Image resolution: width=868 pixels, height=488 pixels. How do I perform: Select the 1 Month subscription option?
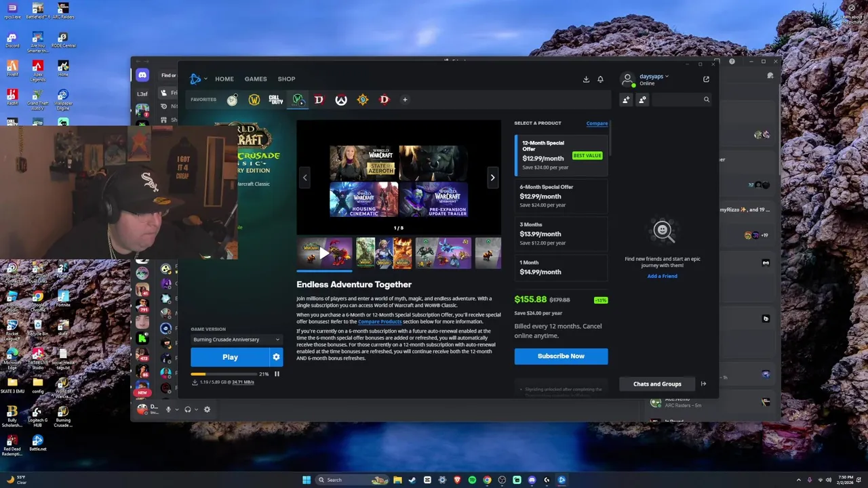[561, 268]
